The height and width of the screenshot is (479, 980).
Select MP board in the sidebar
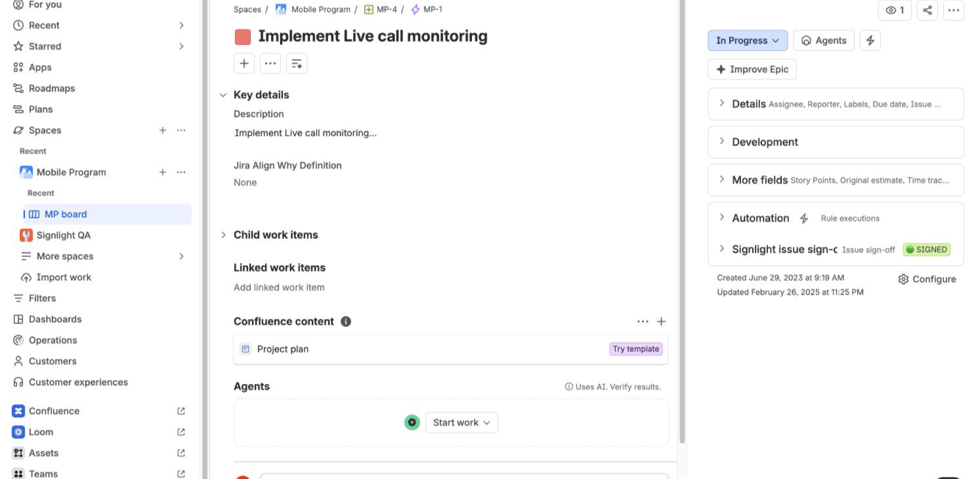(x=107, y=214)
